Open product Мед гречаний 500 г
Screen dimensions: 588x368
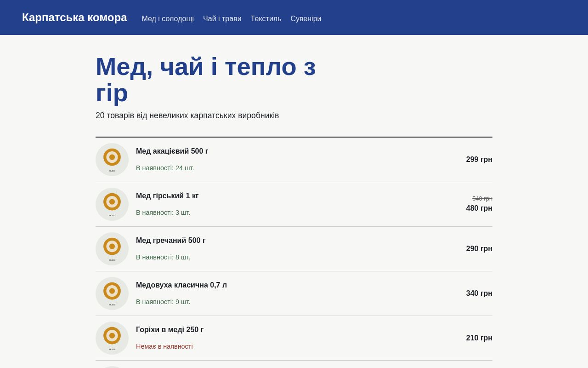(171, 241)
